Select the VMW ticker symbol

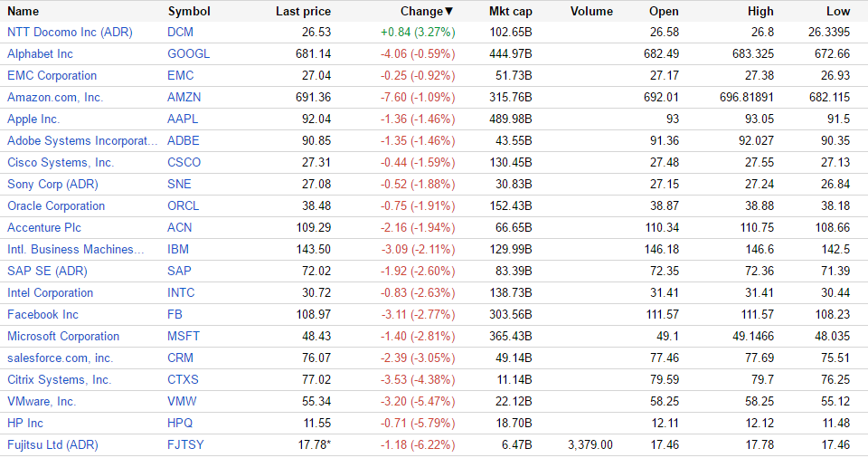(x=182, y=401)
